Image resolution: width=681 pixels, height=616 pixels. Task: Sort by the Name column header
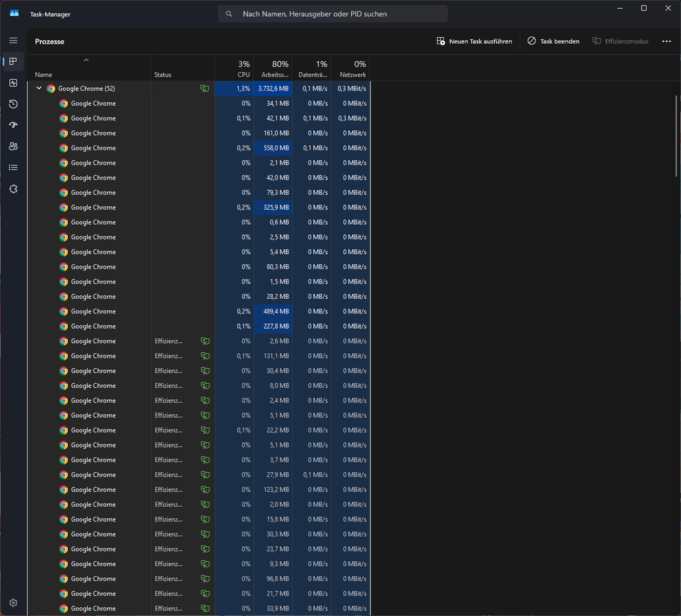pyautogui.click(x=88, y=68)
